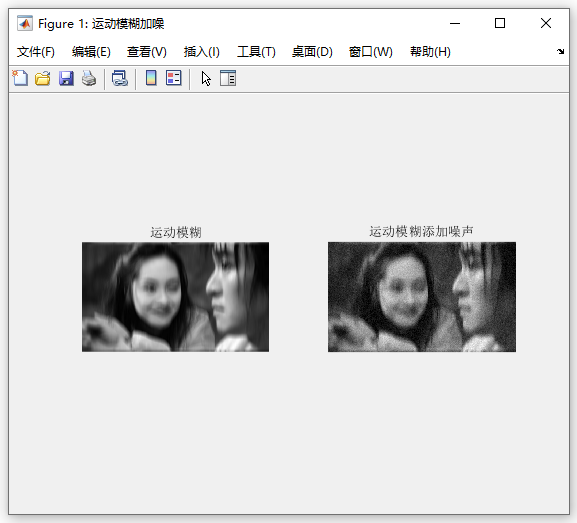The height and width of the screenshot is (523, 577).
Task: Click the dock figure arrow at menu bar end
Action: pos(560,52)
